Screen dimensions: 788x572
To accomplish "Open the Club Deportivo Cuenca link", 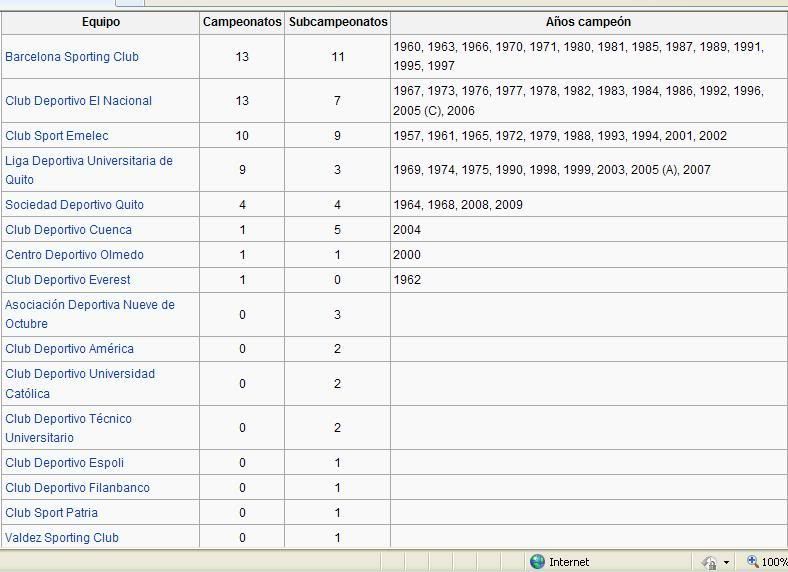I will click(68, 230).
